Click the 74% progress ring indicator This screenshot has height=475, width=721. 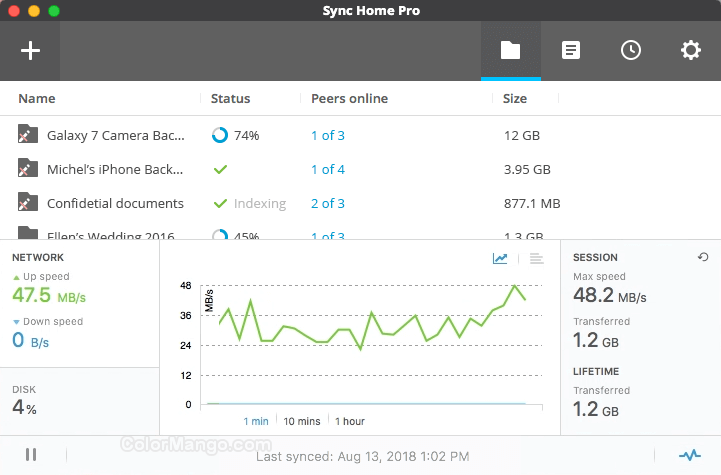[x=219, y=136]
